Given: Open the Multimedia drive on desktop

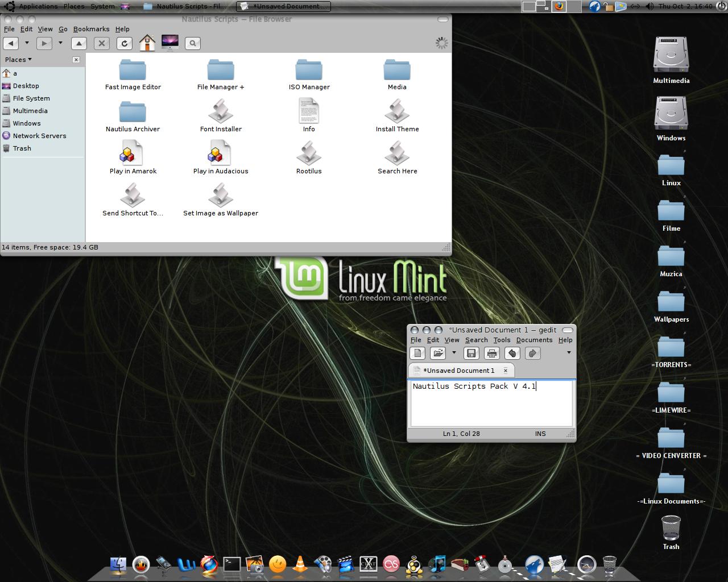Looking at the screenshot, I should pos(671,60).
